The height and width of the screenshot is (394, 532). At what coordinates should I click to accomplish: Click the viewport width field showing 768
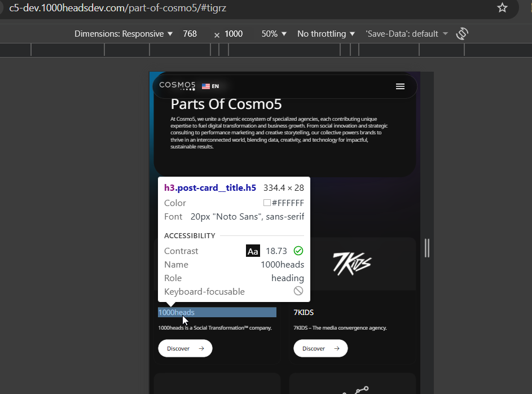click(x=190, y=34)
